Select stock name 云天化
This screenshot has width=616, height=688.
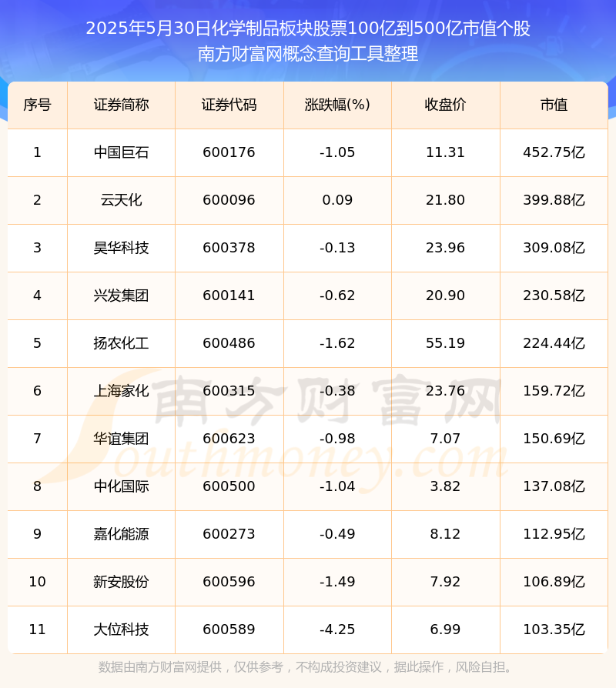[x=121, y=200]
